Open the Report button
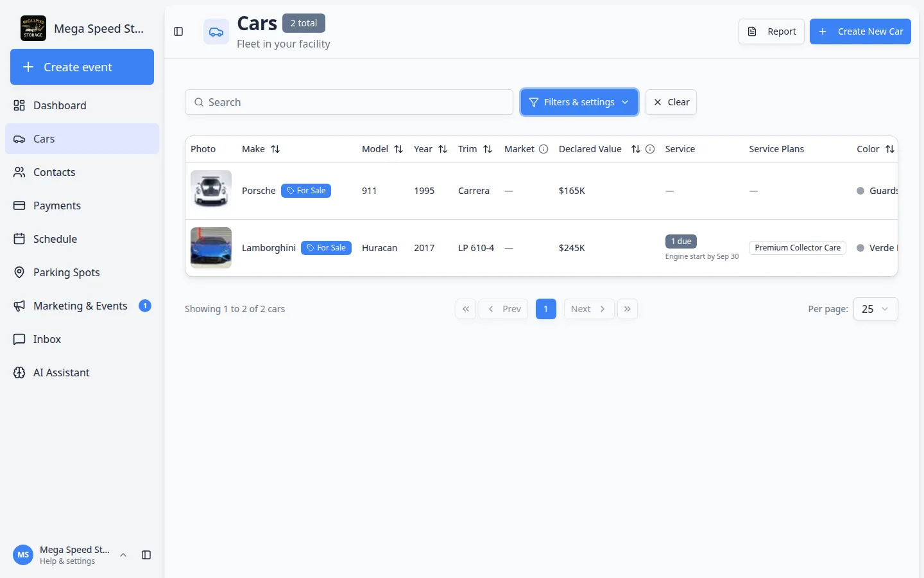This screenshot has width=924, height=578. [x=771, y=31]
